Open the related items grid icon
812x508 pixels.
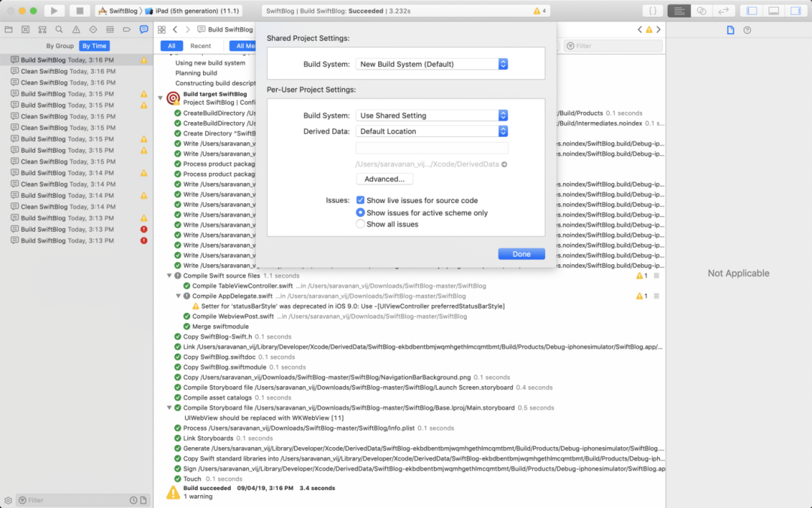point(162,29)
